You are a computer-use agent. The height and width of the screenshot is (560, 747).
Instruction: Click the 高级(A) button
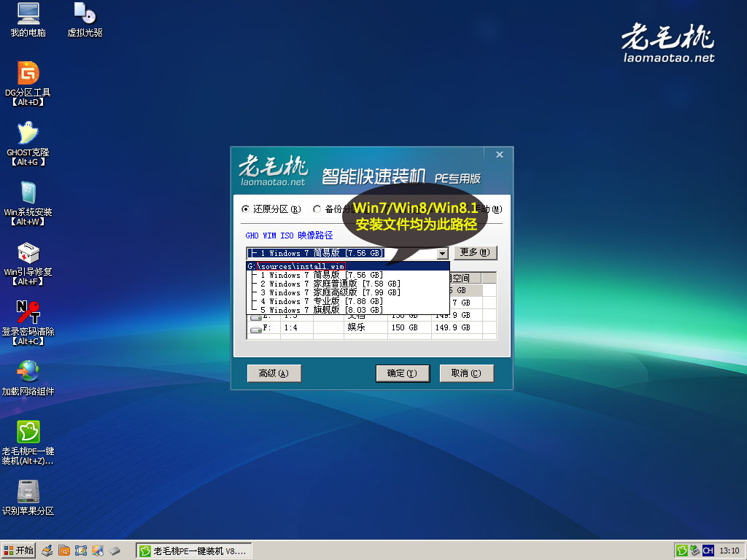click(x=274, y=373)
